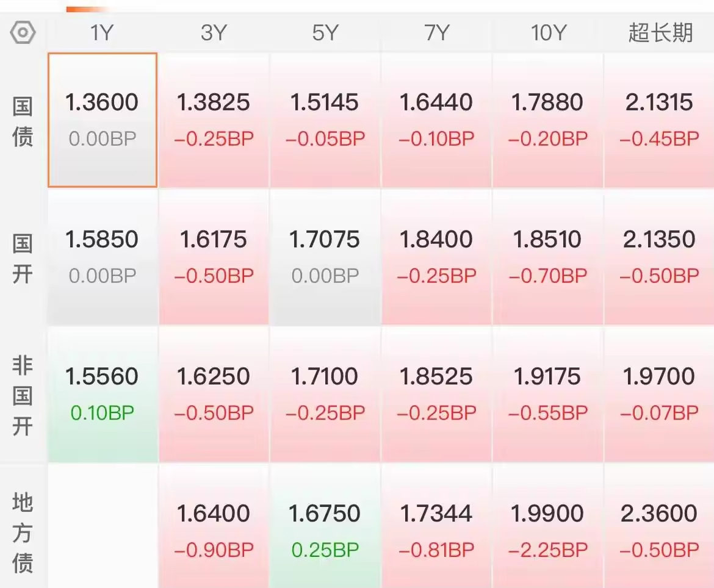The height and width of the screenshot is (588, 714).
Task: Open the green 地方债 5Y cell 1.6750
Action: pyautogui.click(x=325, y=531)
